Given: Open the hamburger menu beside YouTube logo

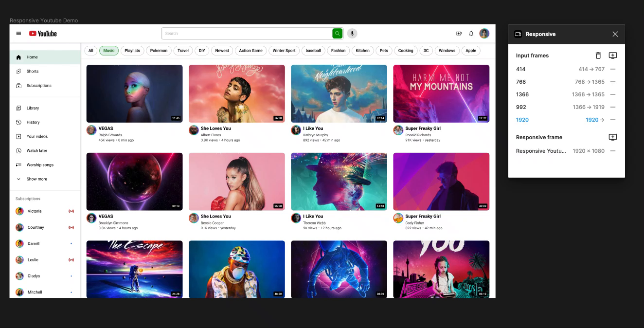Looking at the screenshot, I should point(18,34).
